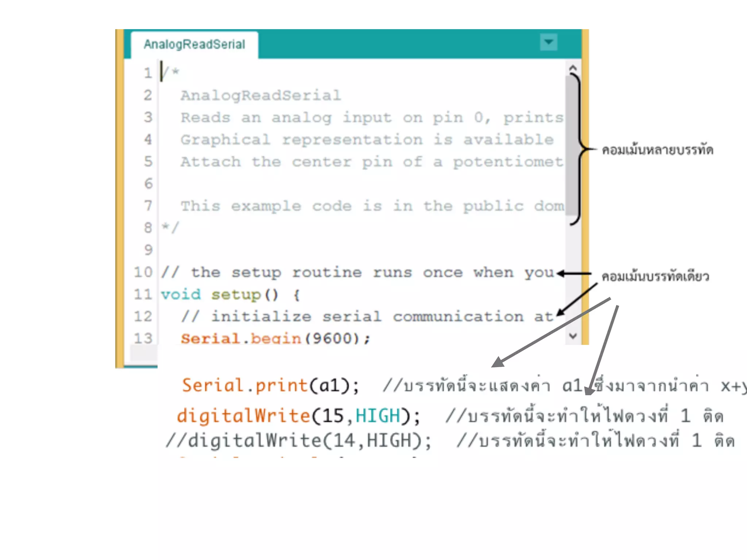The width and height of the screenshot is (747, 560).
Task: Click the Serial.print(a1); code text
Action: pos(270,385)
